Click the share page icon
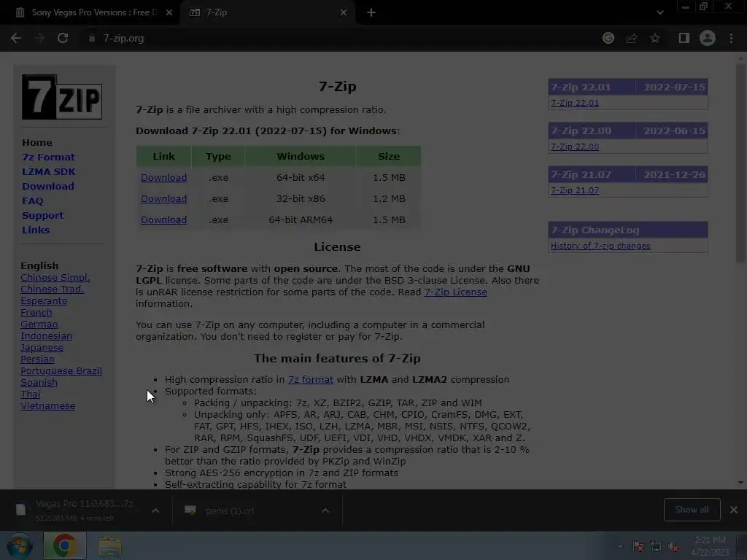Viewport: 747px width, 560px height. point(632,38)
